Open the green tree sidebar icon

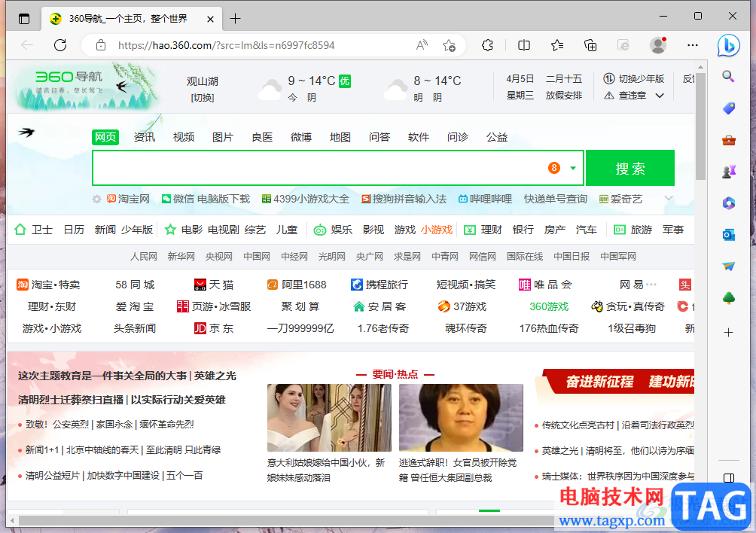point(729,298)
